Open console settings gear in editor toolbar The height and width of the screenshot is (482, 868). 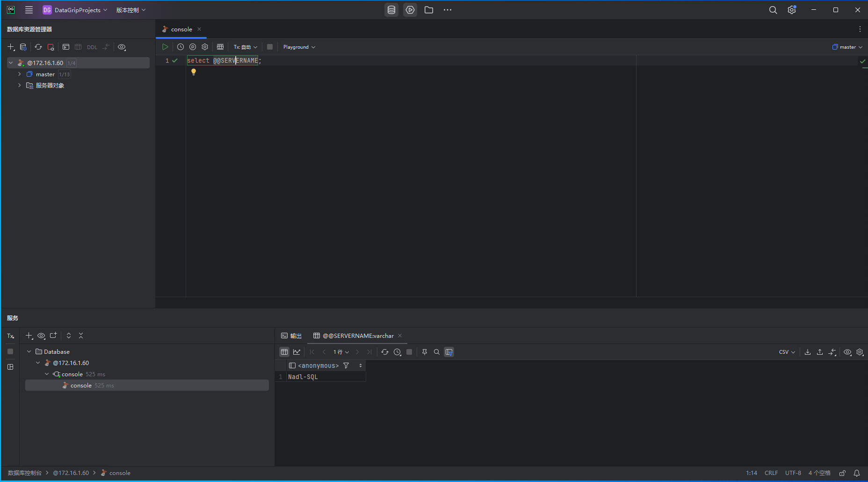pos(205,47)
